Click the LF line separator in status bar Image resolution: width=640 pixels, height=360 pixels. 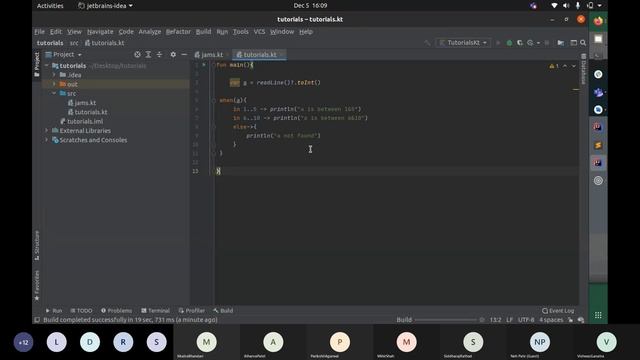pos(509,320)
